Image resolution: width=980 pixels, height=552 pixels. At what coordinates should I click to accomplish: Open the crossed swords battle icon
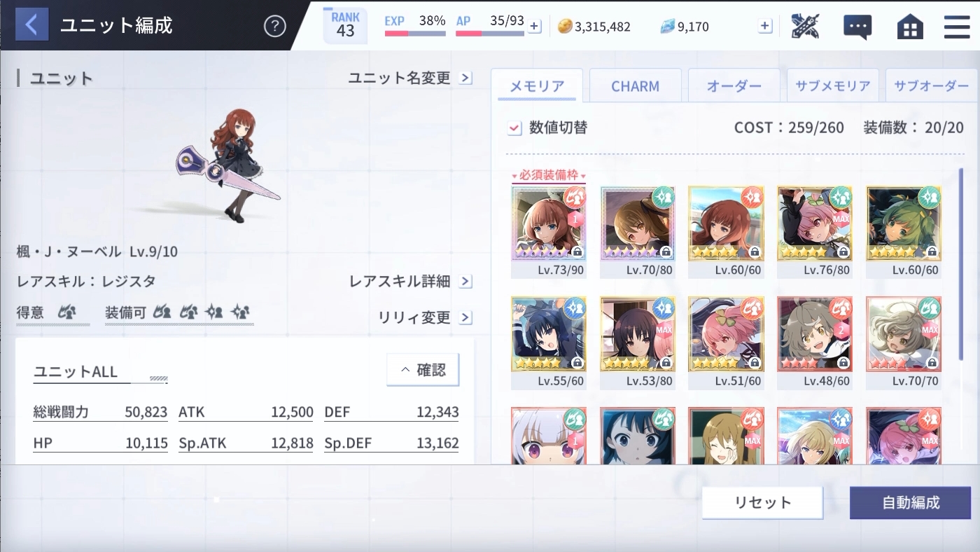coord(805,26)
